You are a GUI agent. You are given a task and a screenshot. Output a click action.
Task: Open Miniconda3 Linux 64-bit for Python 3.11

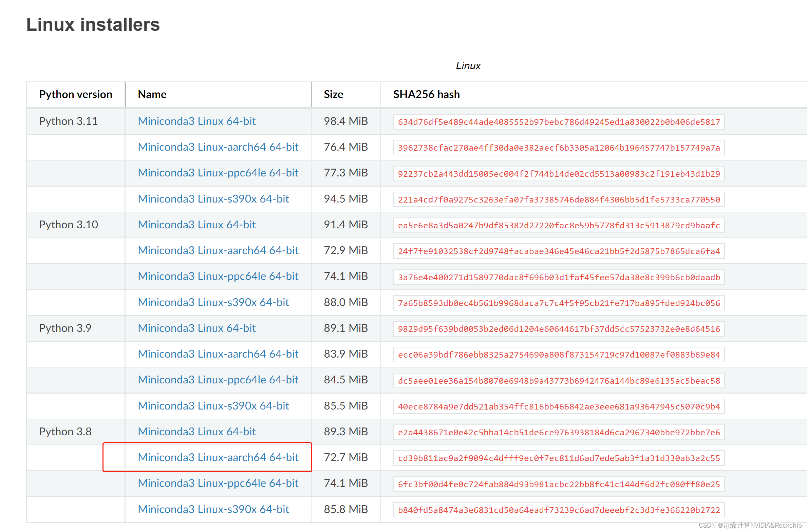[197, 121]
